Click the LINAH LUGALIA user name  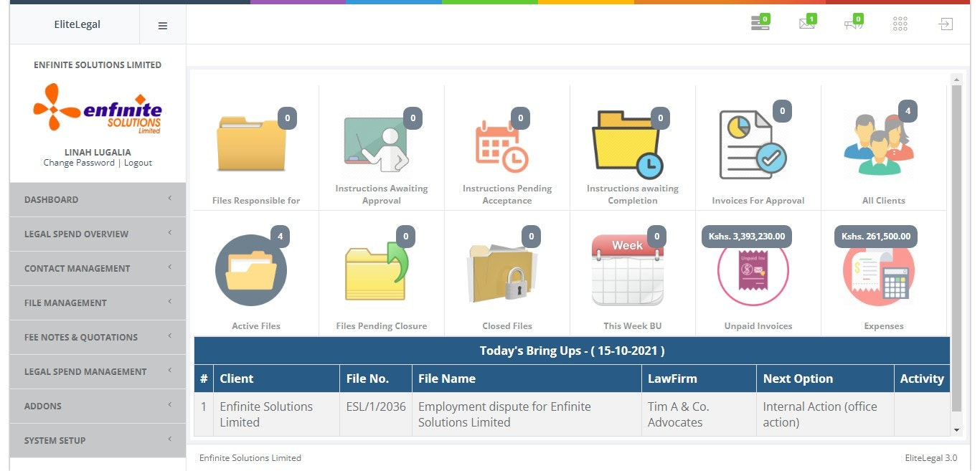(98, 152)
